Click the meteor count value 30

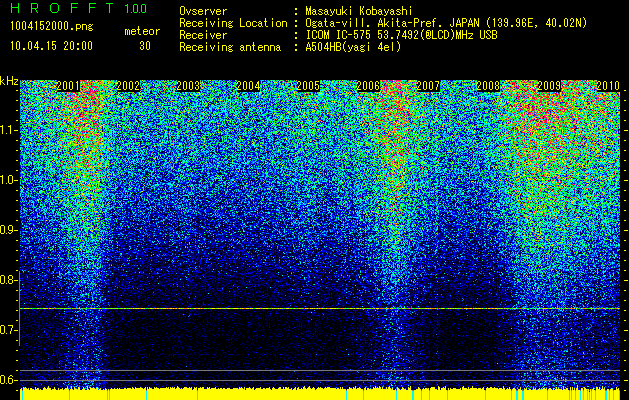coord(145,46)
